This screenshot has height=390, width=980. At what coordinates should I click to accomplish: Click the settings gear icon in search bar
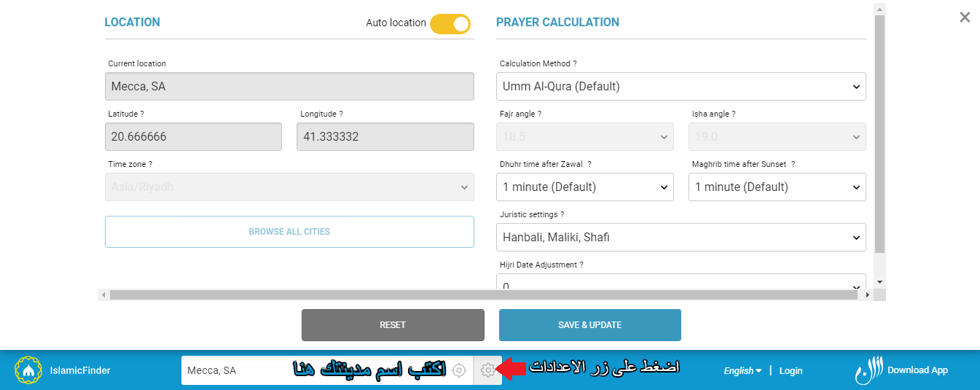coord(487,370)
